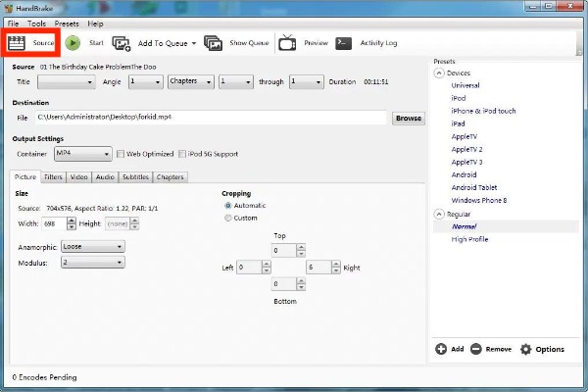Viewport: 588px width, 392px height.
Task: Click the Right crop spinner arrows
Action: [336, 268]
